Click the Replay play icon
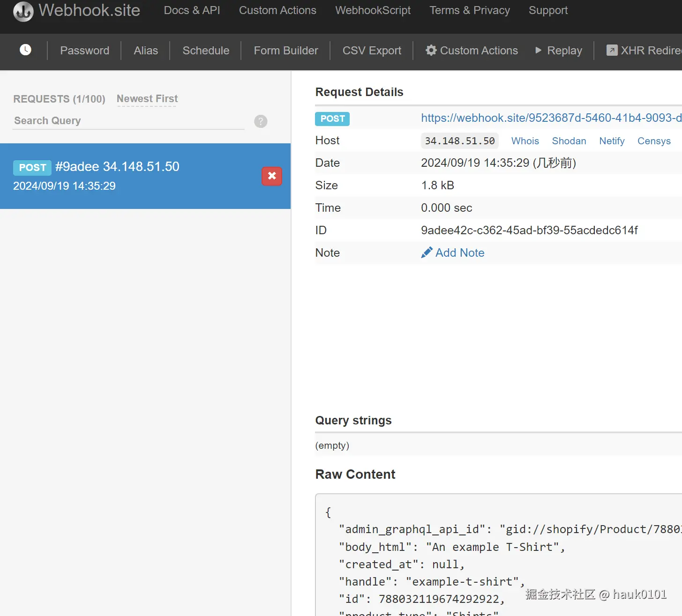Screen dimensions: 682x616 pos(539,50)
